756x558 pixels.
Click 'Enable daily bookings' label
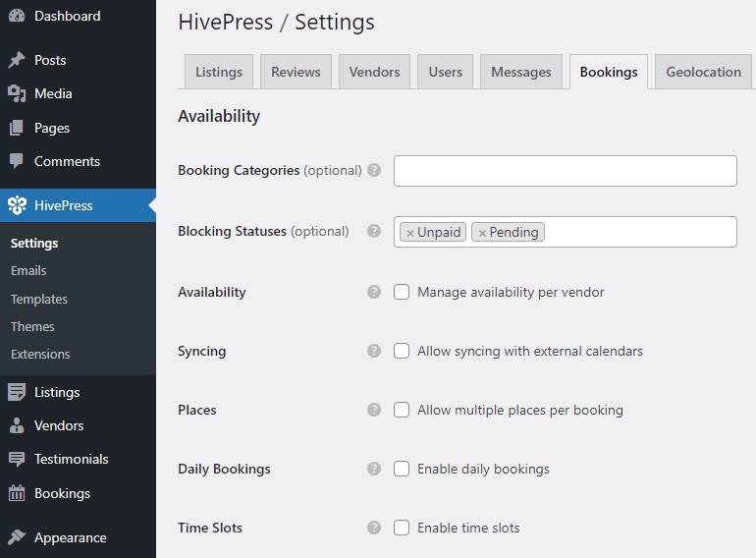click(x=483, y=469)
